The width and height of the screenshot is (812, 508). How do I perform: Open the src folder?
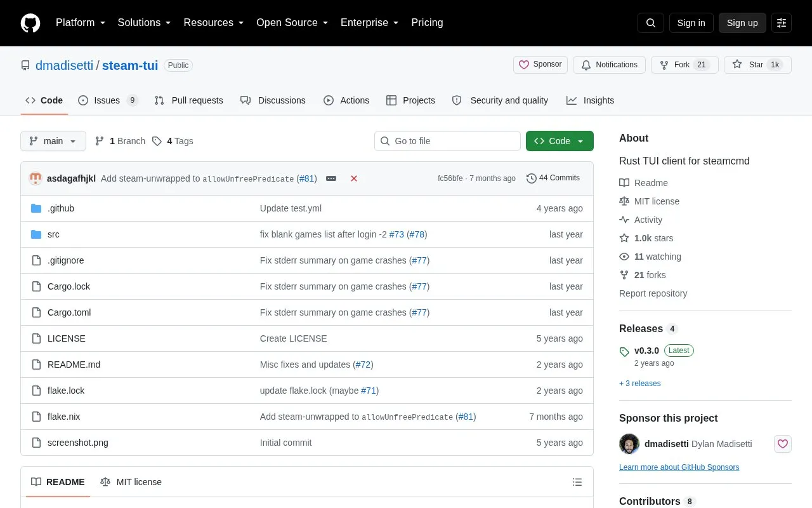[53, 234]
